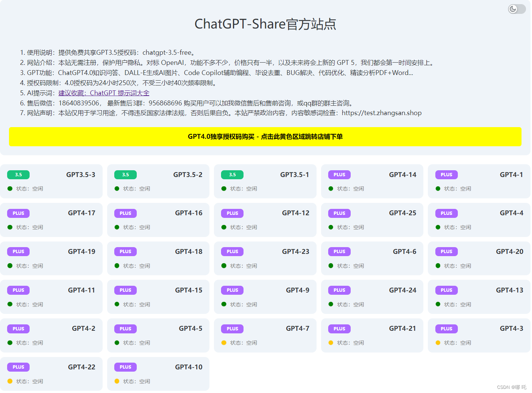The image size is (532, 393).
Task: Select the GPT4-12 card title
Action: click(x=296, y=213)
